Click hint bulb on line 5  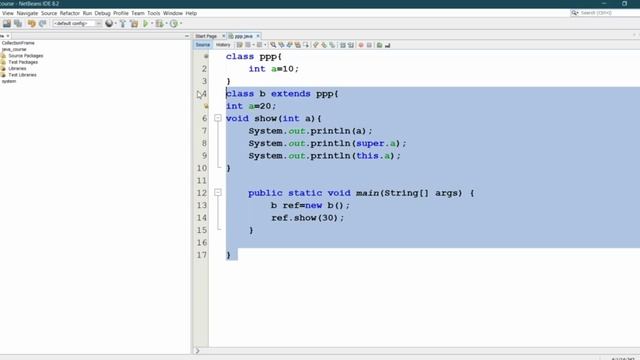coord(206,106)
